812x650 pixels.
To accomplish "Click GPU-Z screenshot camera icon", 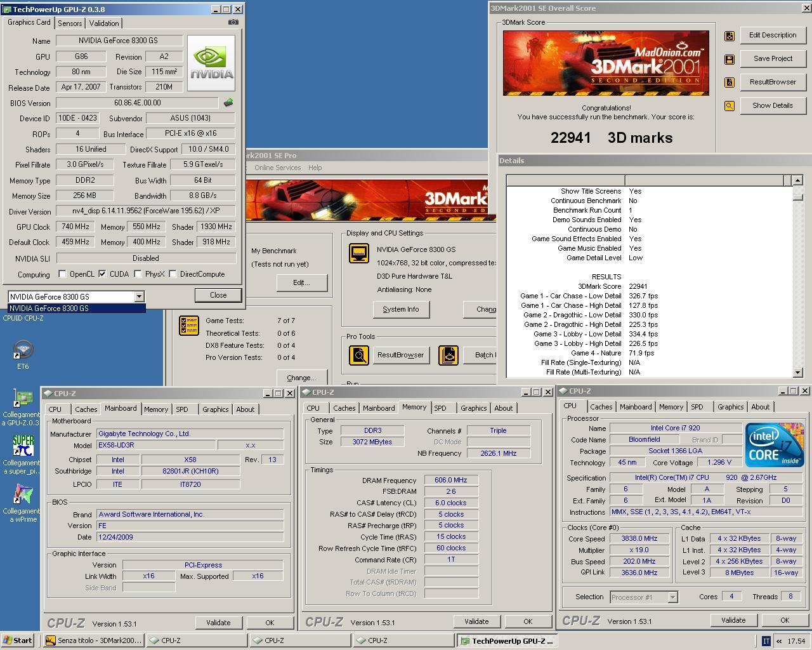I will pyautogui.click(x=233, y=22).
